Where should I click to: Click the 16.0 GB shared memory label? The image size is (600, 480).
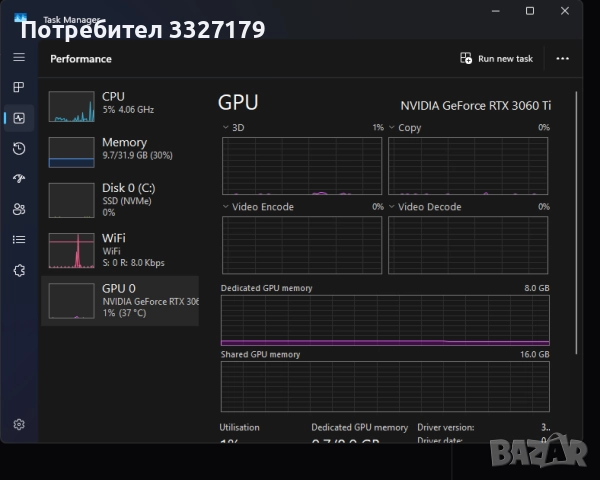point(535,354)
